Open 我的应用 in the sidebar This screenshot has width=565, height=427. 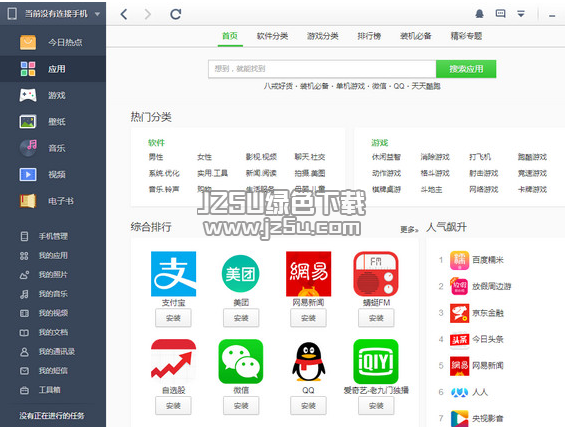[53, 255]
